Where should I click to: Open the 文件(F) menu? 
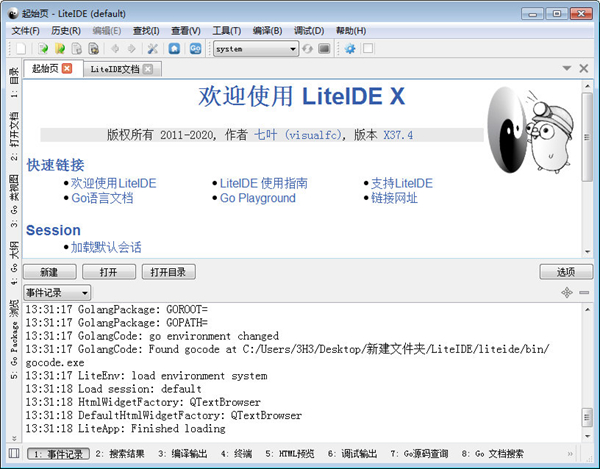click(26, 31)
